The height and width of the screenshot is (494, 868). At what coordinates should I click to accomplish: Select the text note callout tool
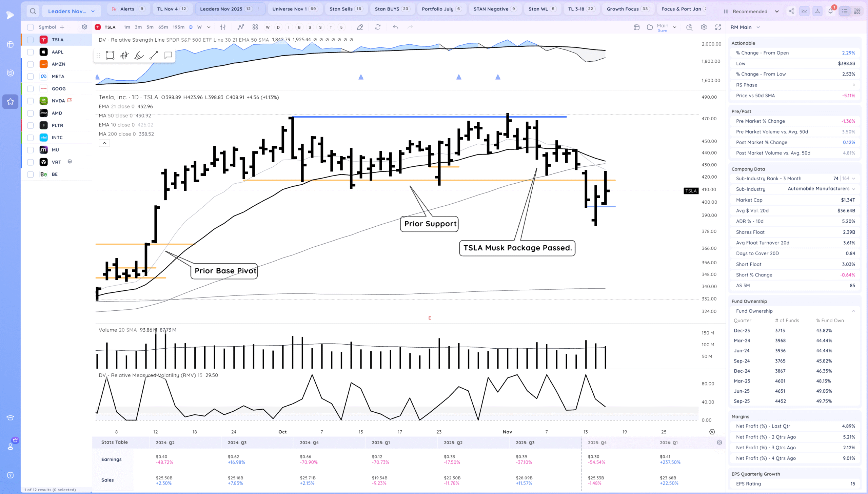pos(168,55)
